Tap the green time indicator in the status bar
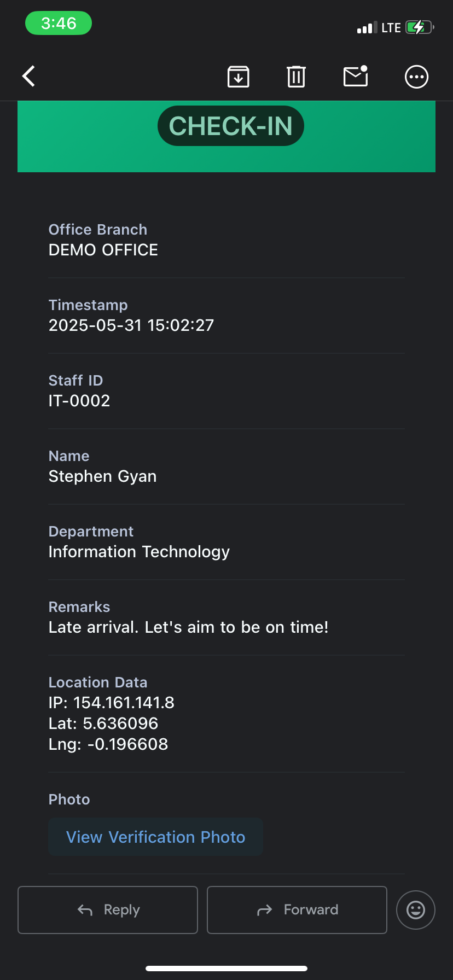 (x=59, y=23)
